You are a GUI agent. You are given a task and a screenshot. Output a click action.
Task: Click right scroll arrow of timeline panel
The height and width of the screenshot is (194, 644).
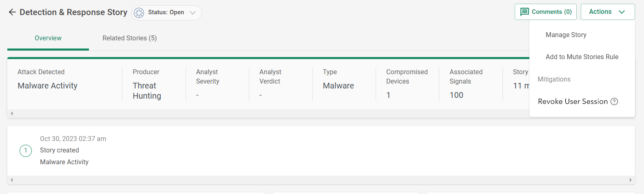[x=631, y=180]
